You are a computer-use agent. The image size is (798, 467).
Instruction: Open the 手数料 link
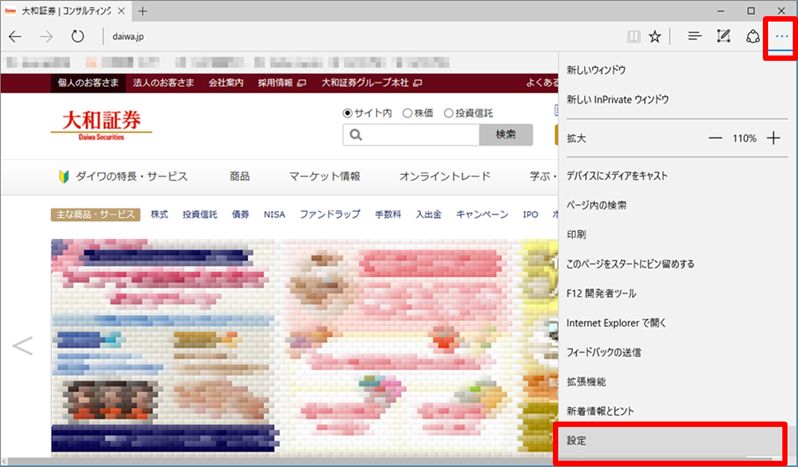pos(388,214)
